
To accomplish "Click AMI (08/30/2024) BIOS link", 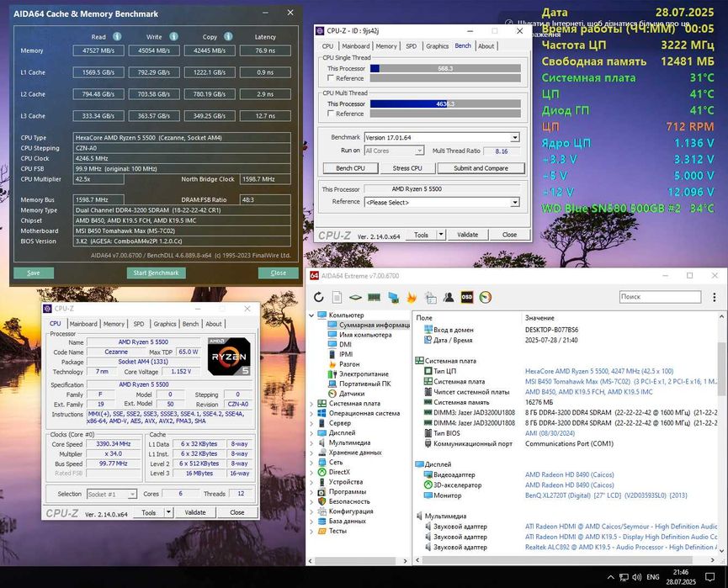I will (550, 433).
